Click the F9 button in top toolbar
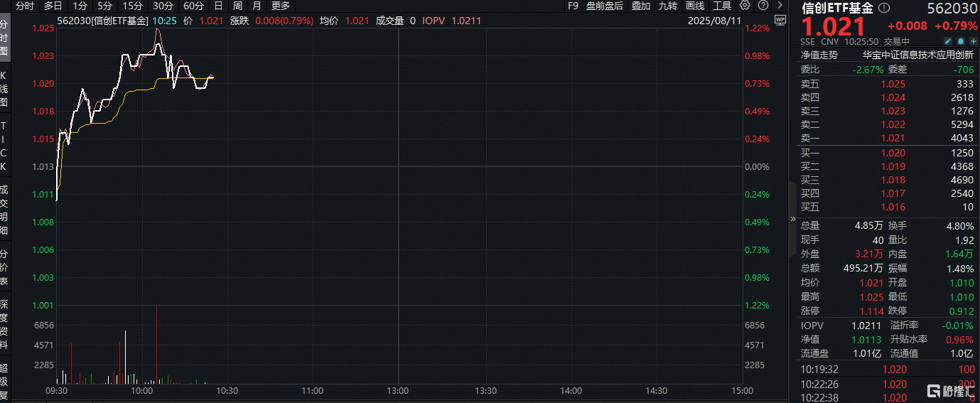 574,6
